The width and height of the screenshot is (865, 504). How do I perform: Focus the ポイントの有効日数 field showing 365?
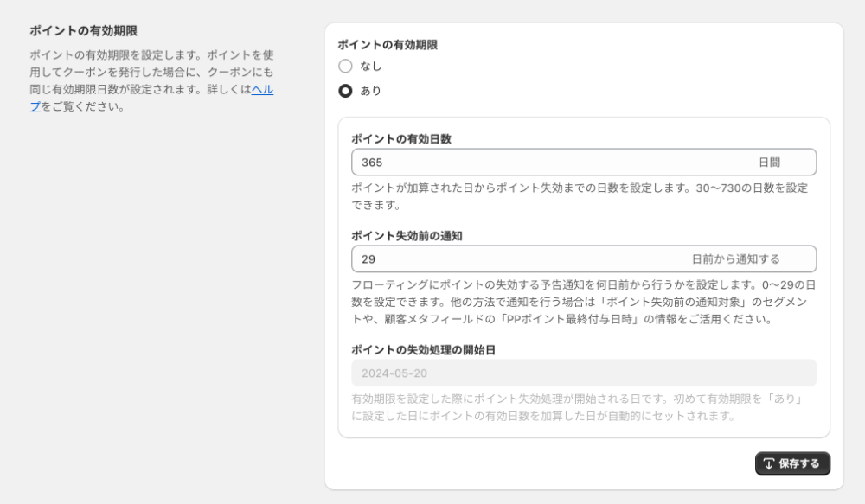(x=545, y=163)
